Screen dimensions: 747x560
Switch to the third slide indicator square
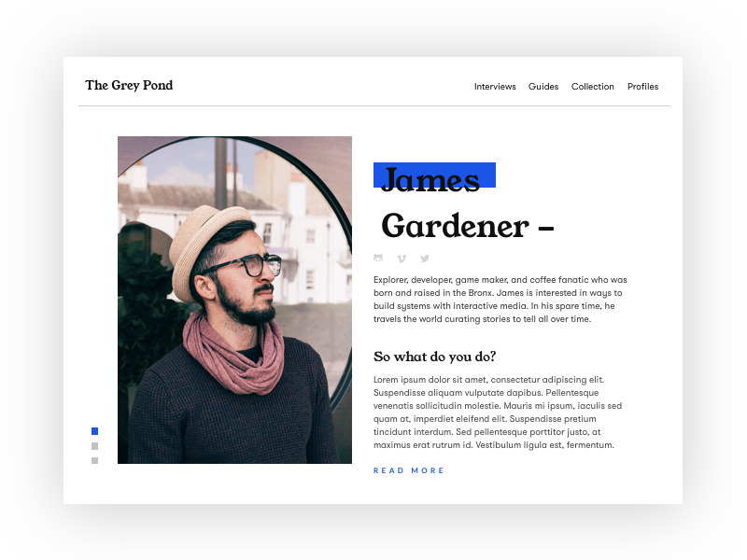pos(95,460)
